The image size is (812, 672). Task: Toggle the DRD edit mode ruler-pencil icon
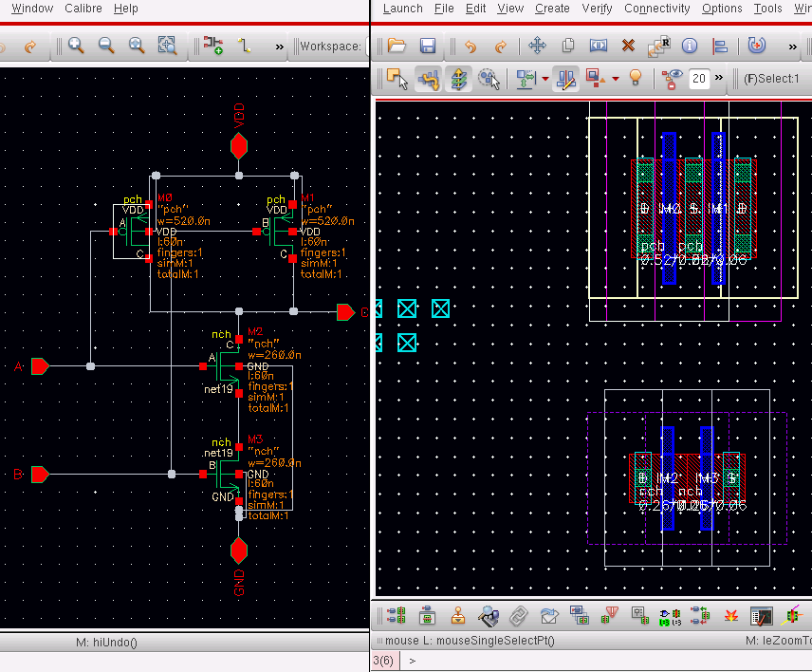[x=565, y=79]
